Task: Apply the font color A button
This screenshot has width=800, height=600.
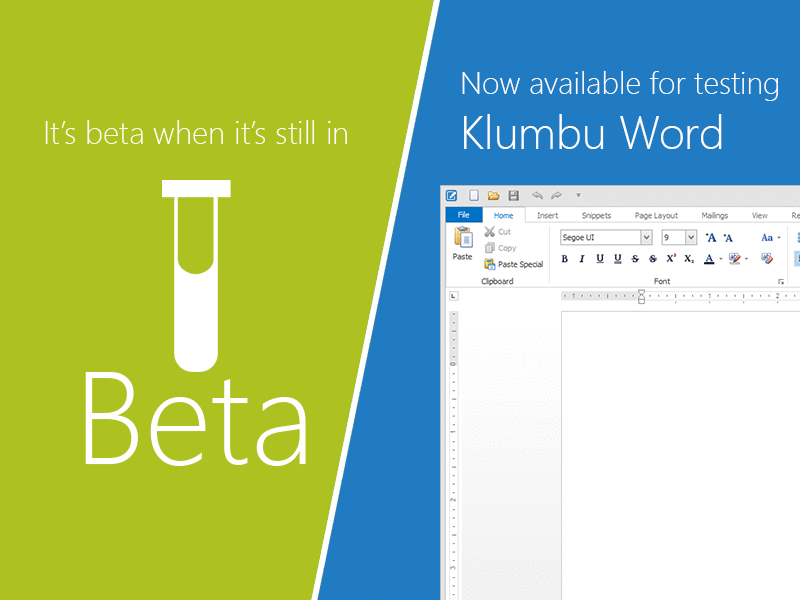Action: pyautogui.click(x=709, y=259)
